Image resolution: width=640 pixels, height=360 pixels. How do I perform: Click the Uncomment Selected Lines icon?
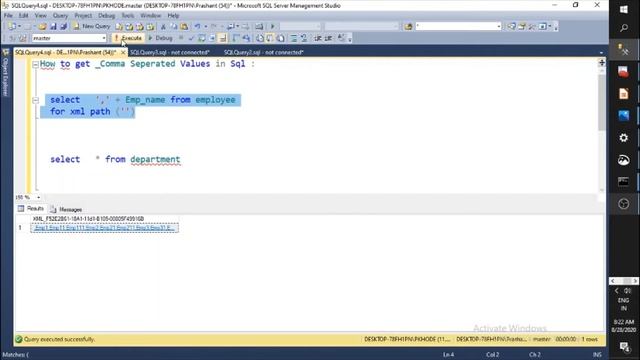pos(304,38)
